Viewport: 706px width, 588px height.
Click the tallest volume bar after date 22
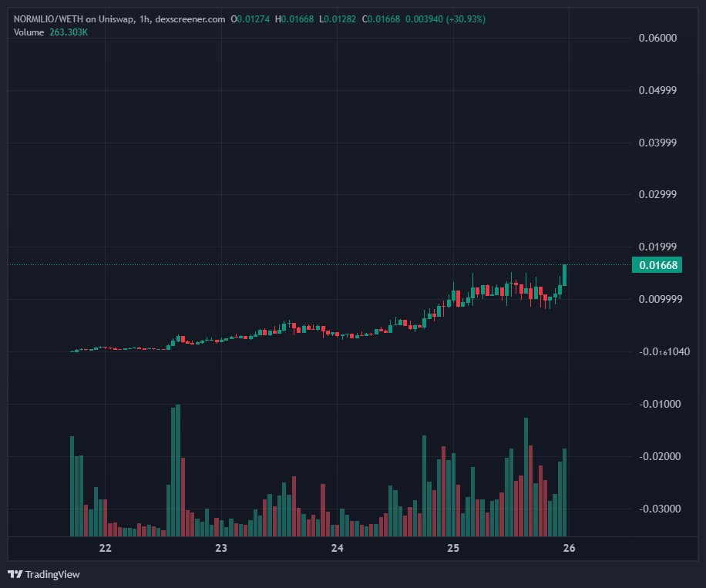178,471
